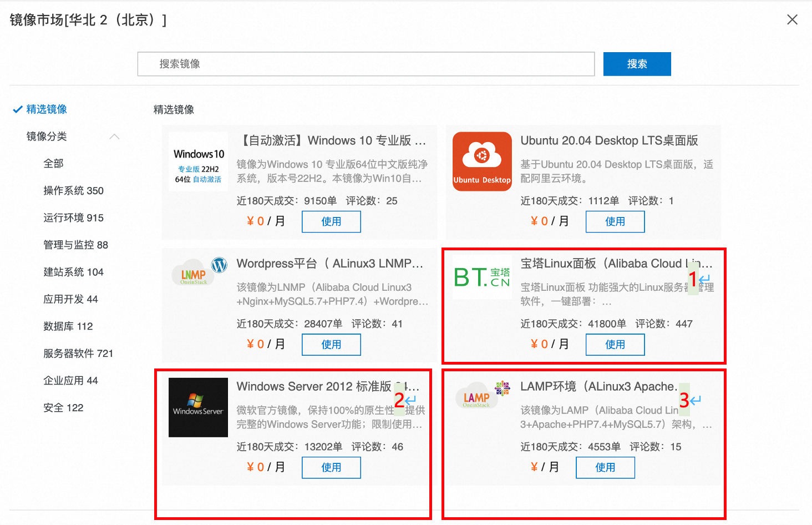The width and height of the screenshot is (812, 525).
Task: Open the 安全 122 category
Action: (x=63, y=408)
